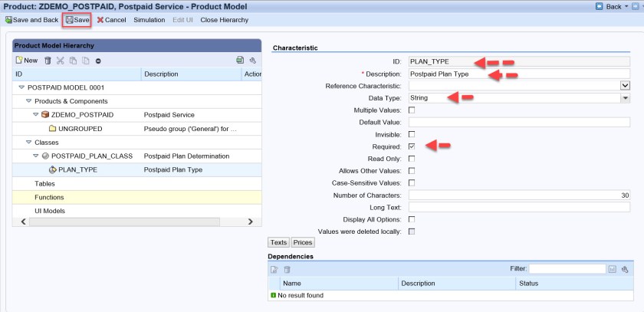
Task: Click the scissors cut icon in hierarchy
Action: (60, 60)
